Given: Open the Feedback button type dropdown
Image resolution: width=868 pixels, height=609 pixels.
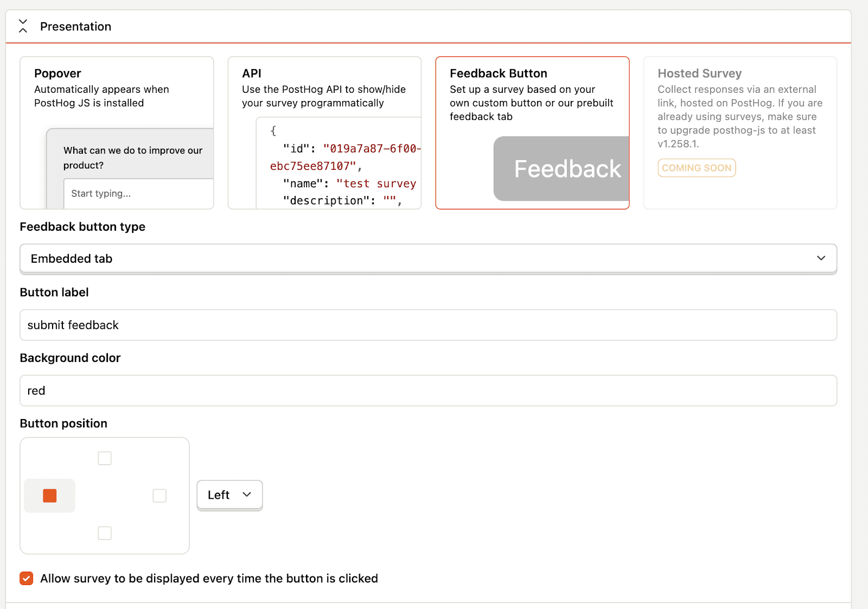Looking at the screenshot, I should (428, 258).
